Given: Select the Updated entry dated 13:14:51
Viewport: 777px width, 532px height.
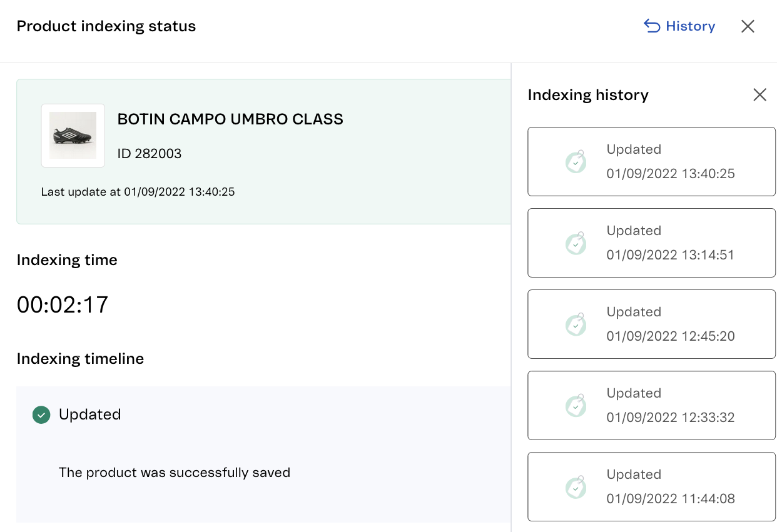Looking at the screenshot, I should pyautogui.click(x=652, y=243).
